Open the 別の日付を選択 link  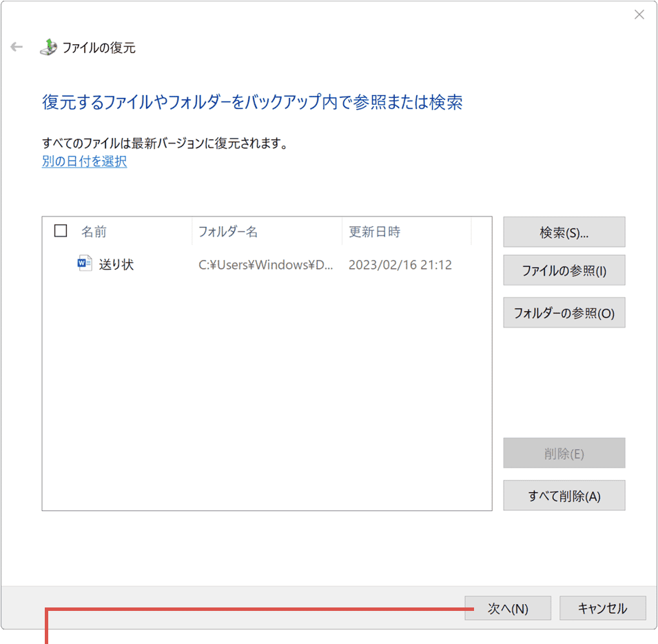[84, 161]
